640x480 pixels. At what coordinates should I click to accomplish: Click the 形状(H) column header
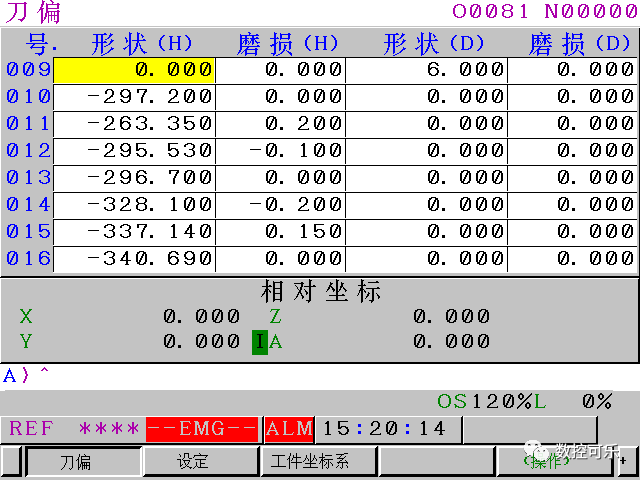(142, 43)
